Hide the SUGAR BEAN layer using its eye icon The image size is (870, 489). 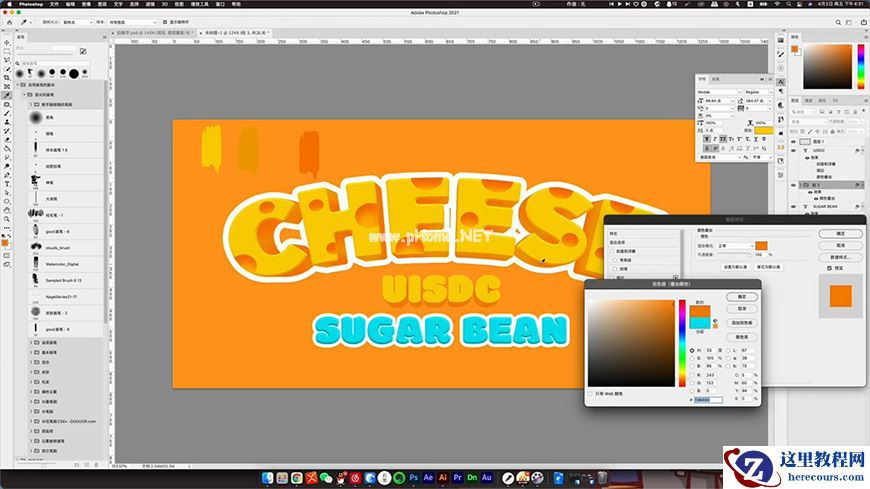coord(793,206)
